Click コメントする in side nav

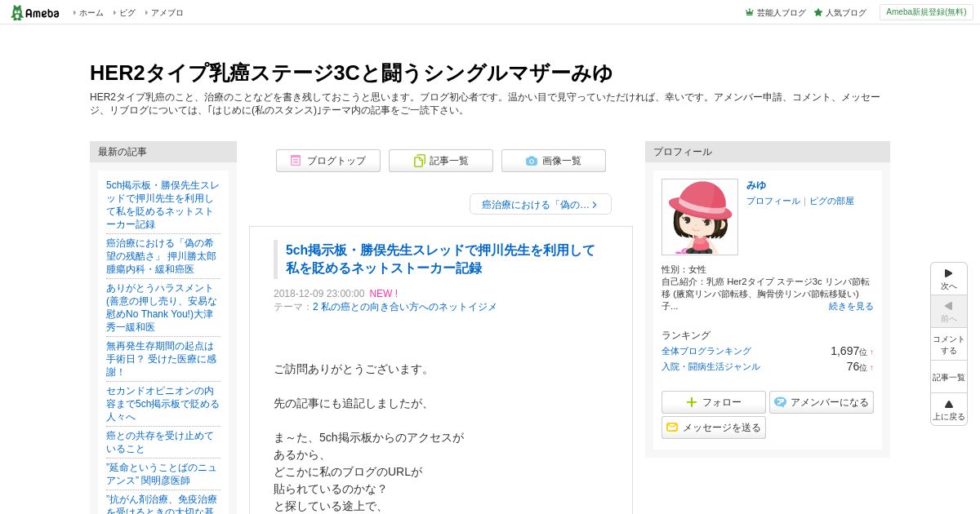[949, 344]
